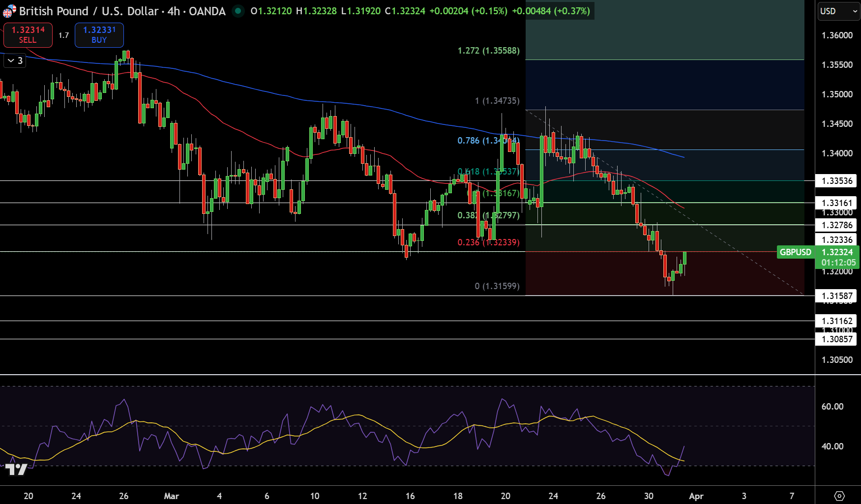
Task: Select the 0.786 Fibonacci level label
Action: coord(488,141)
